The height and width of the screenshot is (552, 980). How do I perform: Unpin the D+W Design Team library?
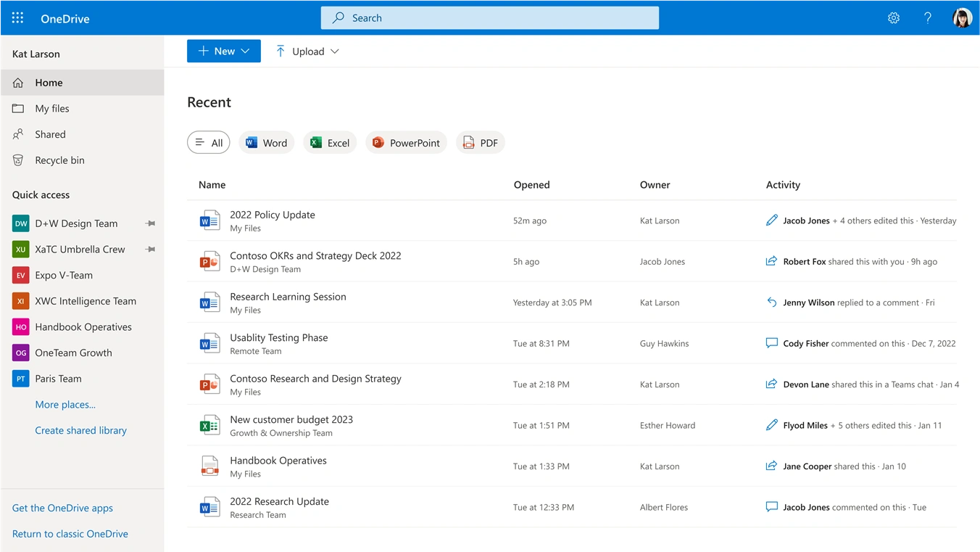150,223
